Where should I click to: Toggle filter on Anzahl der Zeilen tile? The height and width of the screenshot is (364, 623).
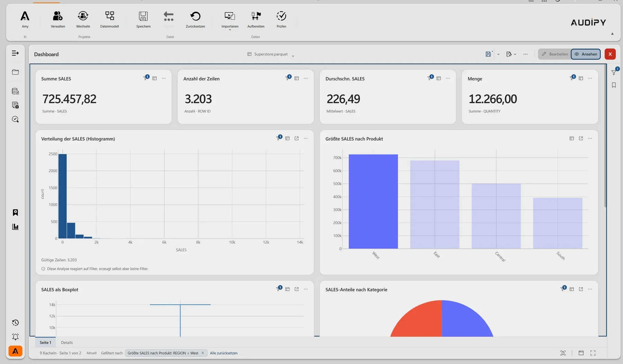click(x=288, y=78)
